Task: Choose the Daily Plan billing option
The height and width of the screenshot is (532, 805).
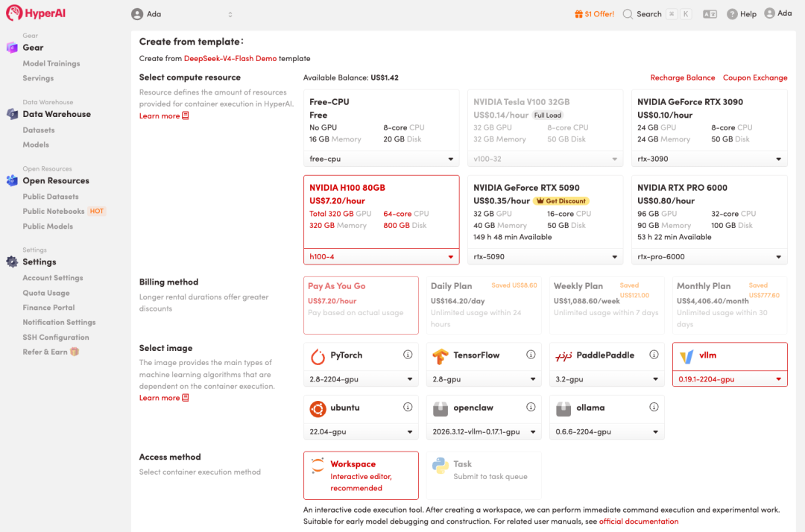Action: coord(484,305)
